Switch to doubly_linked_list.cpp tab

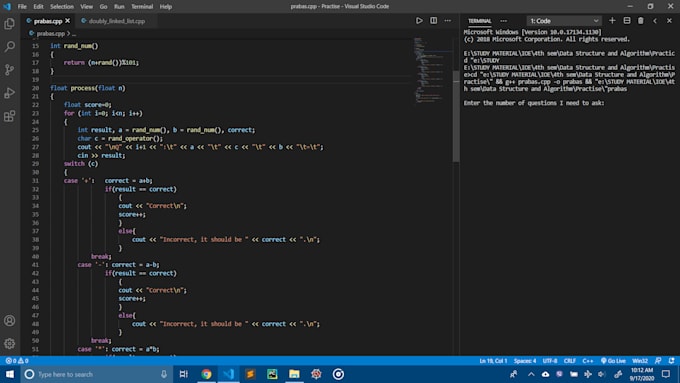(x=117, y=21)
